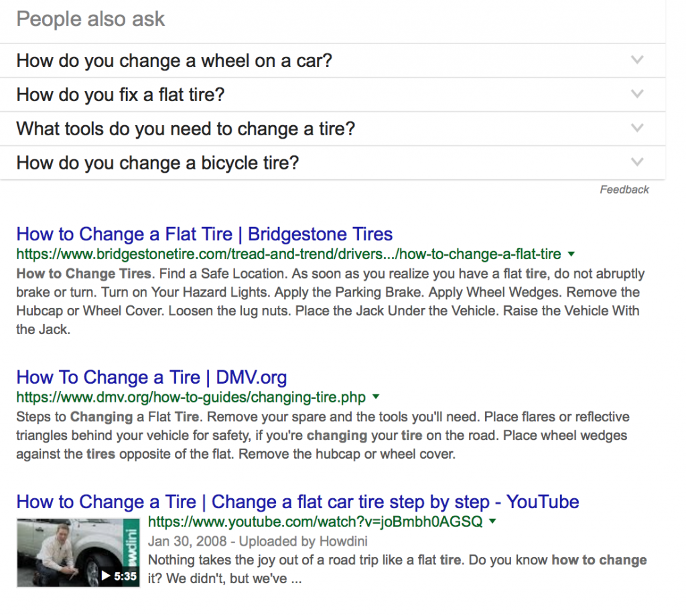This screenshot has height=616, width=686.
Task: Open the green arrow menu after the DMV.org URL
Action: click(375, 397)
